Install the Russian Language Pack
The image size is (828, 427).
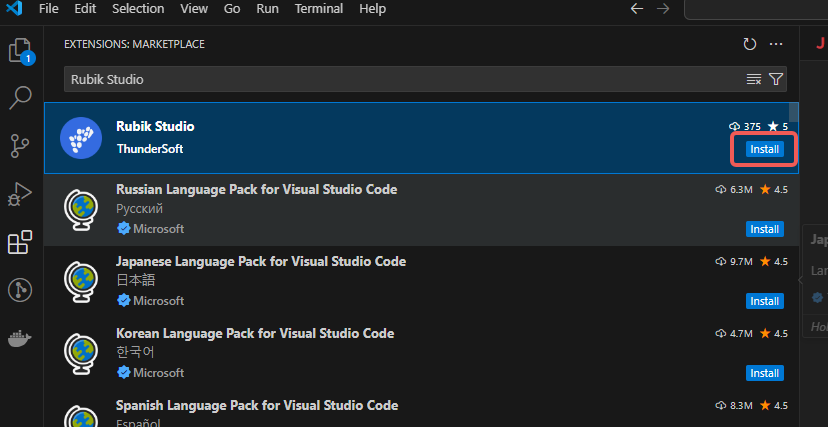click(x=765, y=229)
